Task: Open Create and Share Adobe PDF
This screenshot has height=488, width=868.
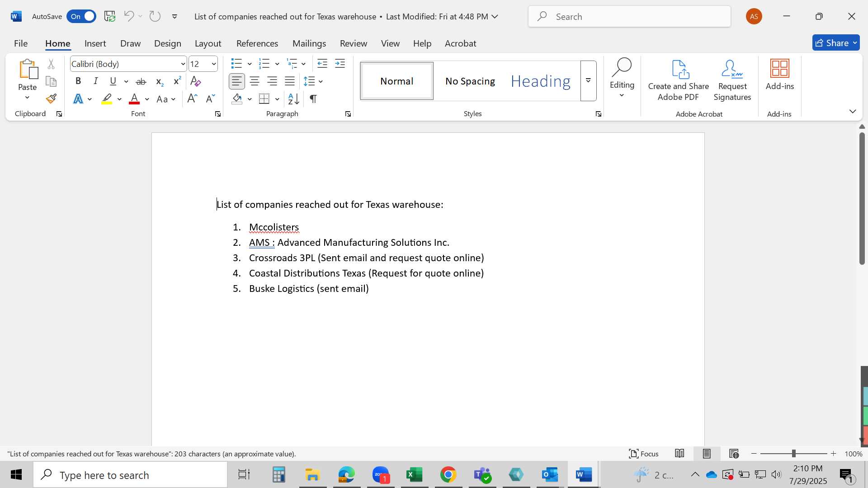Action: pyautogui.click(x=678, y=80)
